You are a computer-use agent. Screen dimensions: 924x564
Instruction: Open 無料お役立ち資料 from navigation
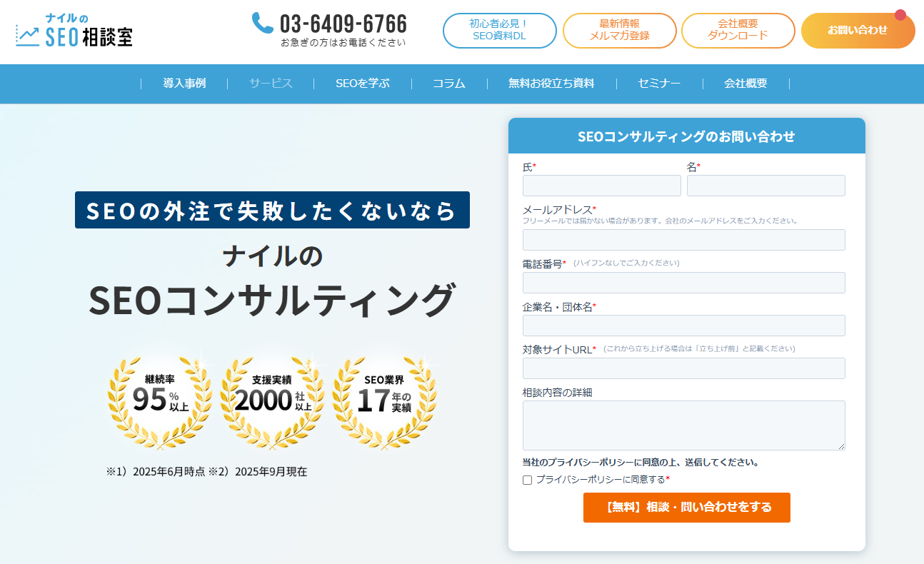click(x=551, y=84)
